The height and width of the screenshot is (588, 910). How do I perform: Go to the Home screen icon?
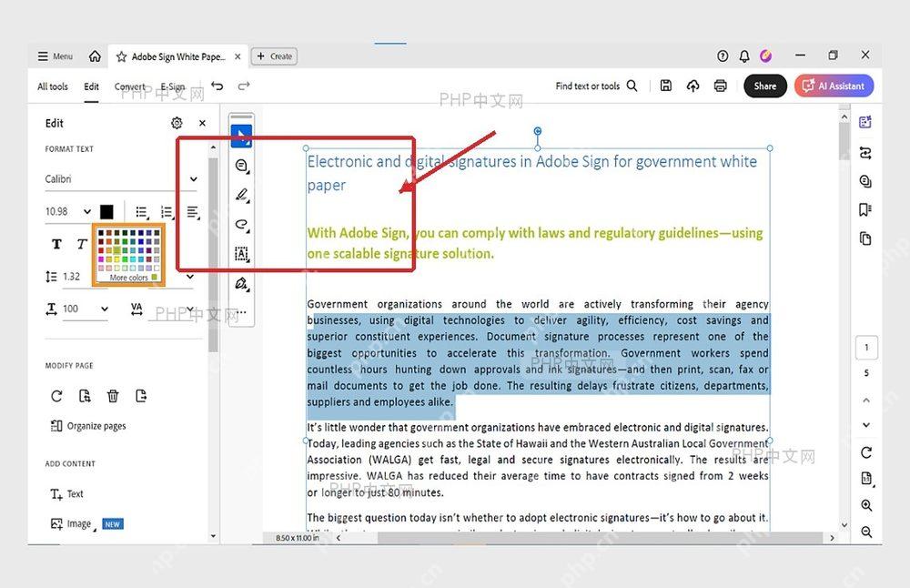(x=95, y=56)
